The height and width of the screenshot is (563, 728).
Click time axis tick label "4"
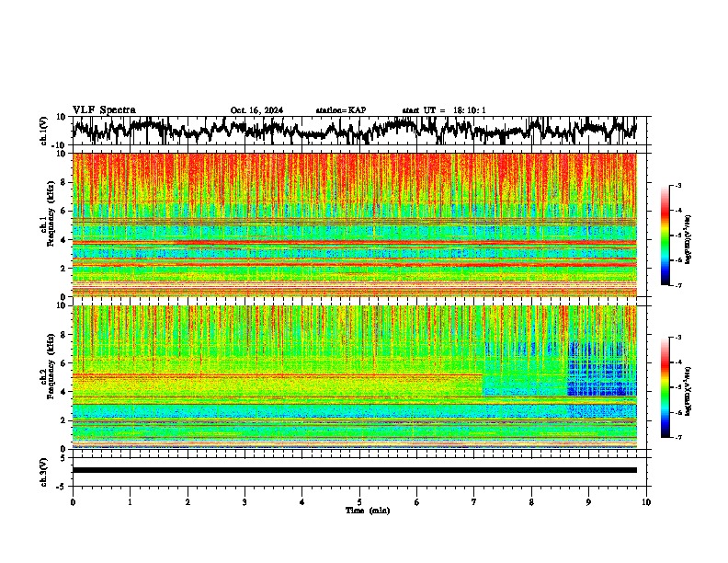pos(302,502)
